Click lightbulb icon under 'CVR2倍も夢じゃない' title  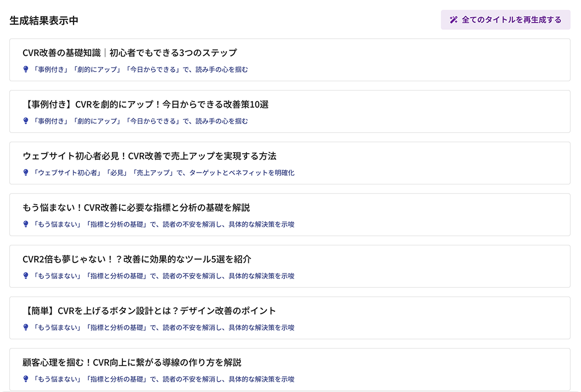point(26,276)
